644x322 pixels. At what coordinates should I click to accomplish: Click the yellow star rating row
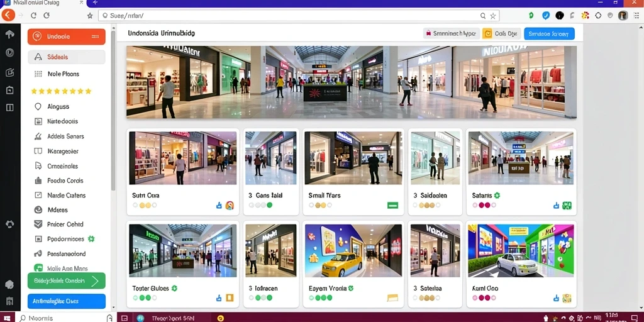[x=61, y=91]
